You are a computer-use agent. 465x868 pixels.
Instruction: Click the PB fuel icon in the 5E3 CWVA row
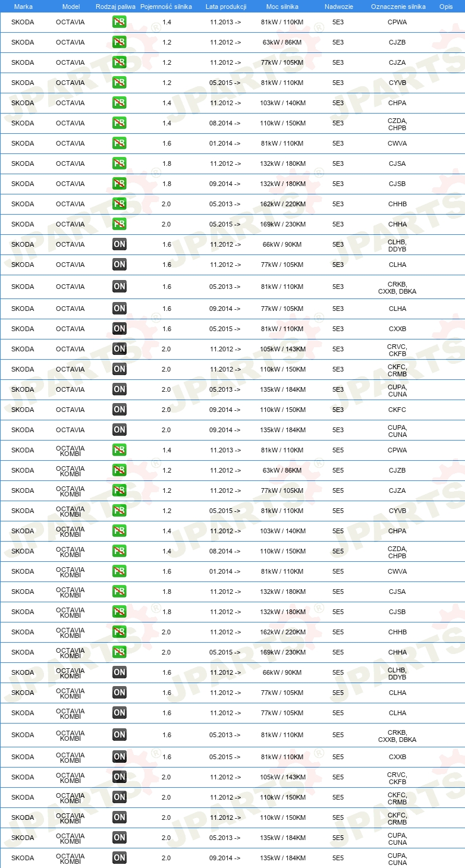coord(120,143)
